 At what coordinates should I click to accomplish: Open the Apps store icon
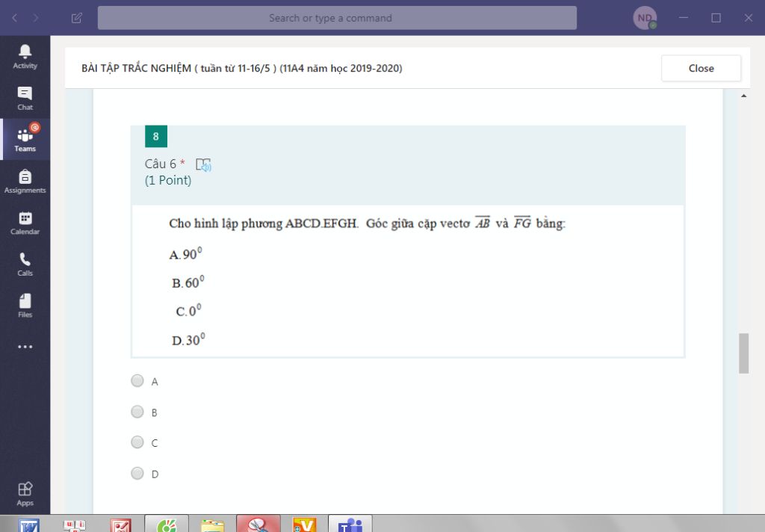pyautogui.click(x=25, y=494)
